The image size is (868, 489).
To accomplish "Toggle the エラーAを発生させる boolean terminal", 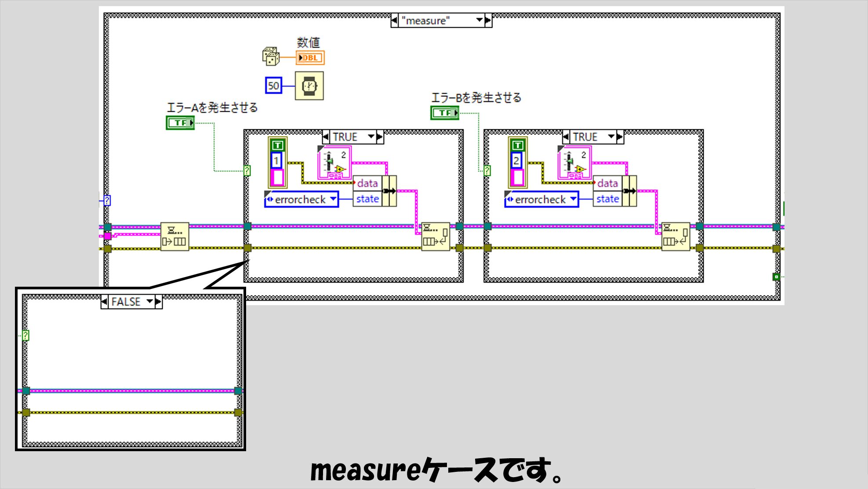I will [x=180, y=123].
